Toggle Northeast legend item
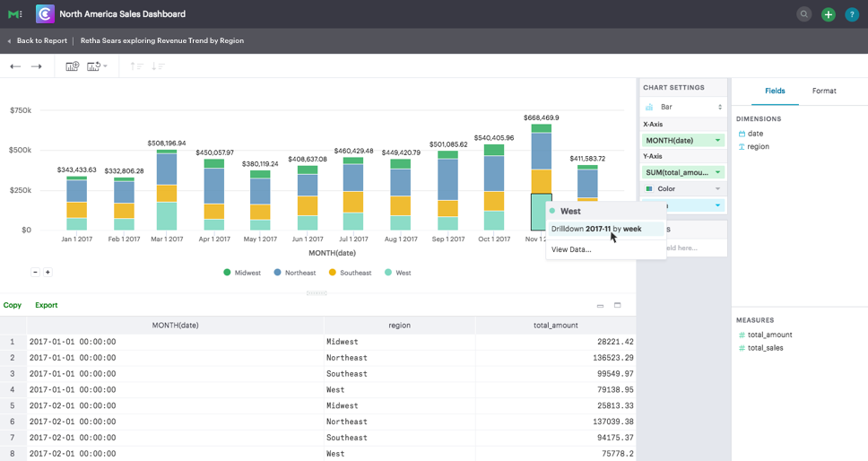Screen dimensions: 868x461 (x=294, y=273)
